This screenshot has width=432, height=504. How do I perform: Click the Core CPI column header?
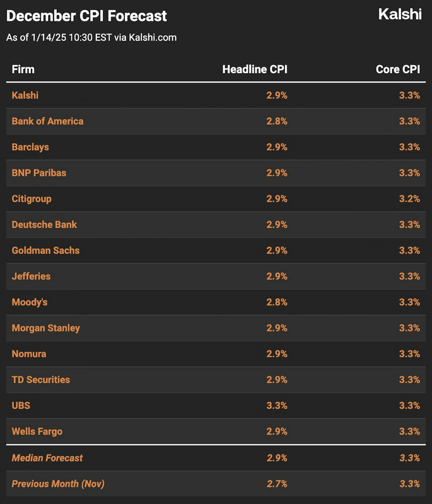point(398,69)
